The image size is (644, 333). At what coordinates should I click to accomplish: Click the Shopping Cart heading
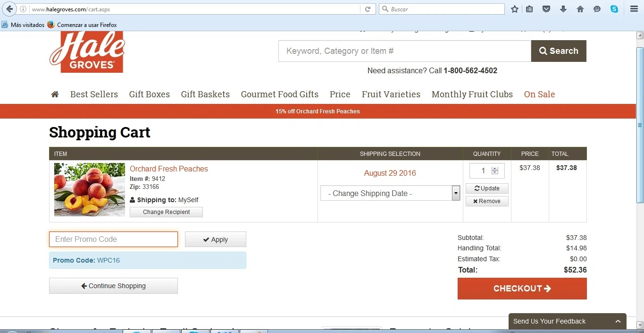(100, 133)
